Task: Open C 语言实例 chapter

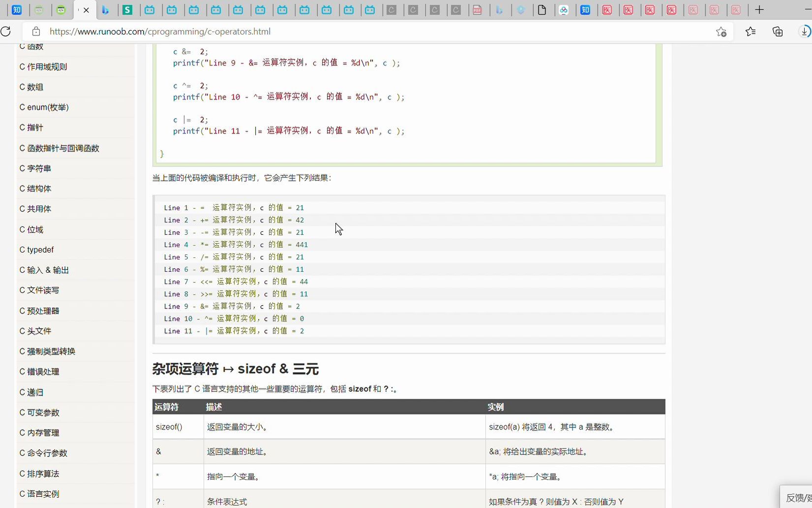Action: (39, 494)
